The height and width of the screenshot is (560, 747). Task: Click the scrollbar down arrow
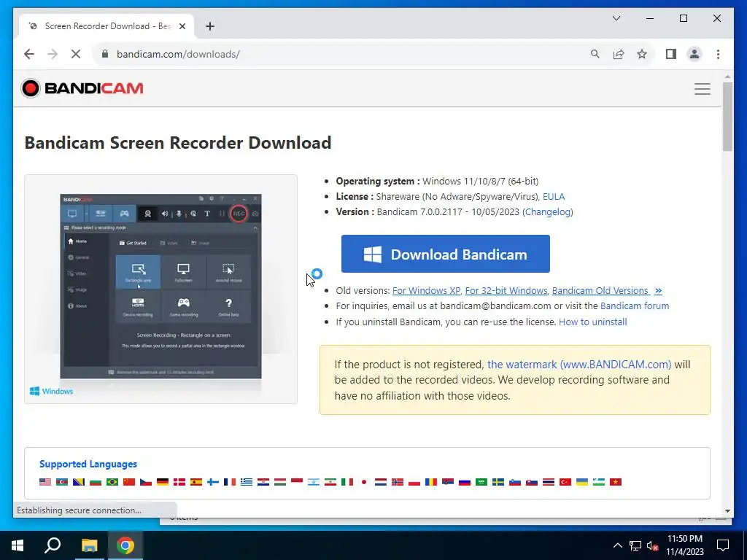[x=727, y=511]
